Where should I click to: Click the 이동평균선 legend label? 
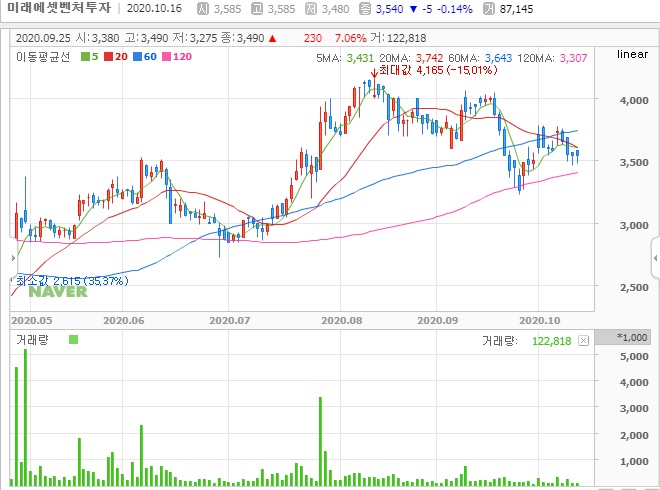click(x=43, y=57)
